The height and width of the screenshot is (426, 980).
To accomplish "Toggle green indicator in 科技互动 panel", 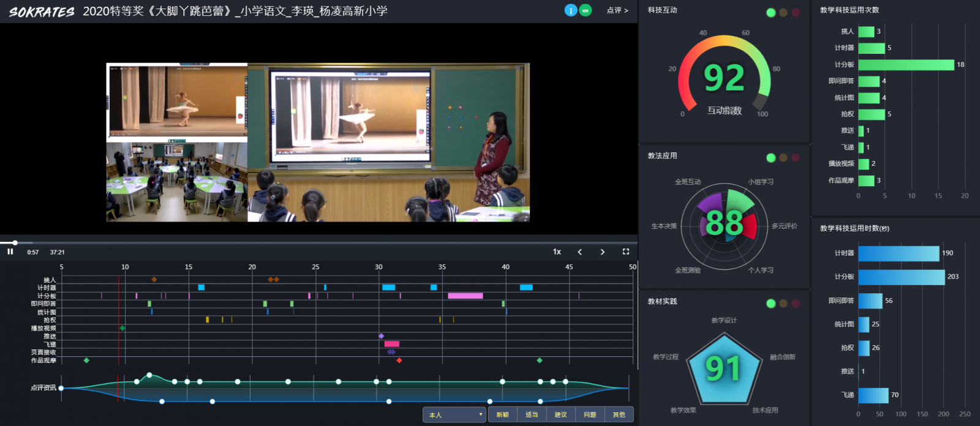I will (771, 12).
